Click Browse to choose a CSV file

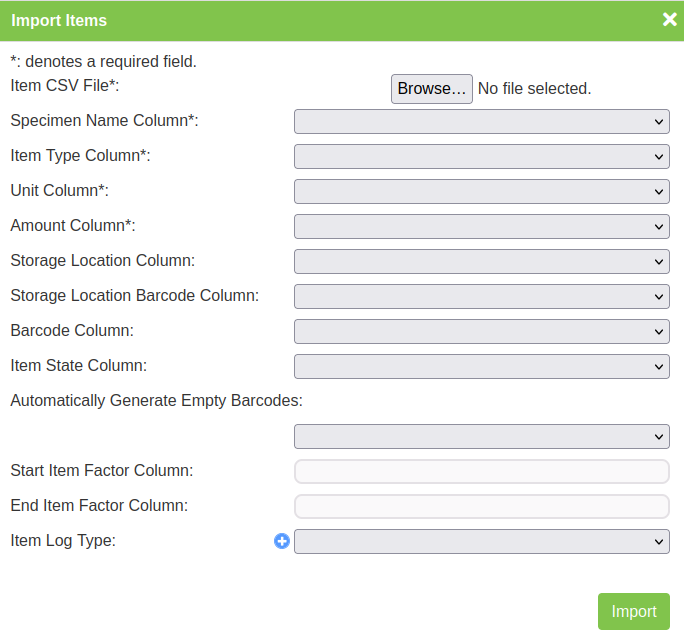tap(431, 89)
